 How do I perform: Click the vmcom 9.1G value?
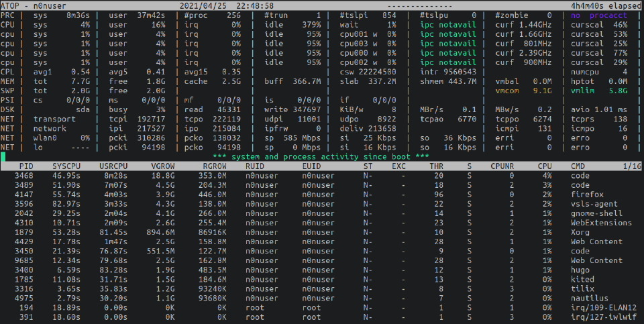tap(521, 91)
